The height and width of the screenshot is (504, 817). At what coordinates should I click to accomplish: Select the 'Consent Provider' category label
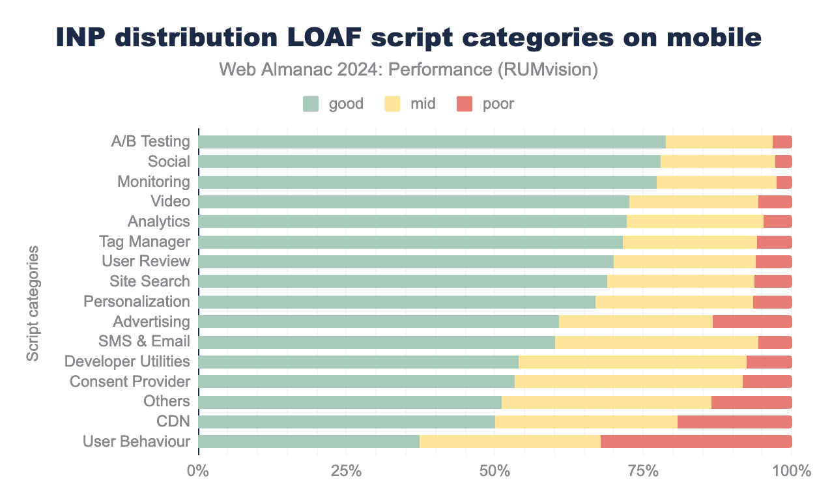[130, 382]
